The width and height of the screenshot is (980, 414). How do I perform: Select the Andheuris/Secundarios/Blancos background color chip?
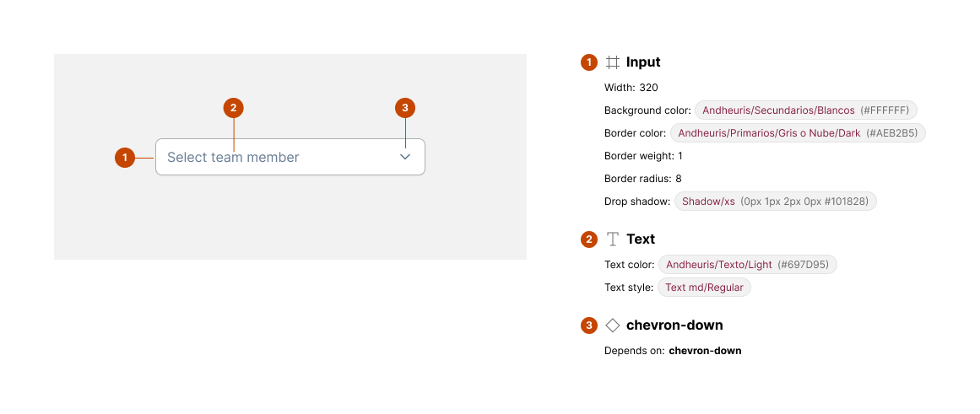(805, 110)
